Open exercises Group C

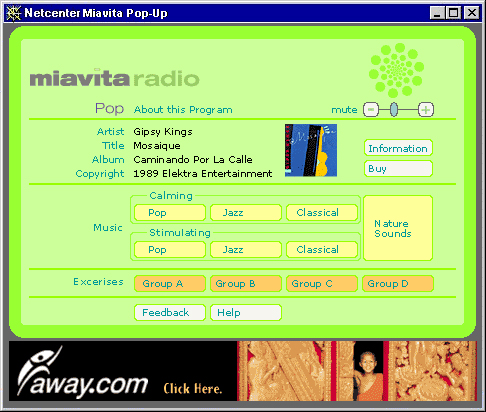click(x=322, y=284)
